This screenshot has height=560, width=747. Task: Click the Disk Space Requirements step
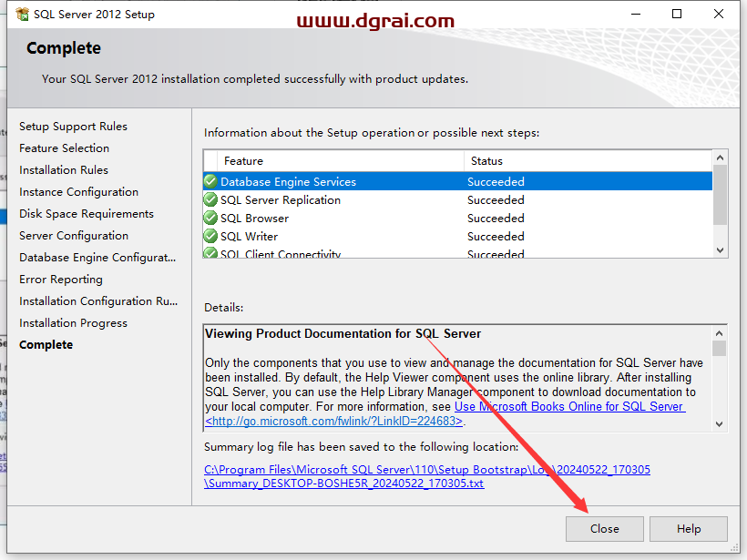click(87, 214)
